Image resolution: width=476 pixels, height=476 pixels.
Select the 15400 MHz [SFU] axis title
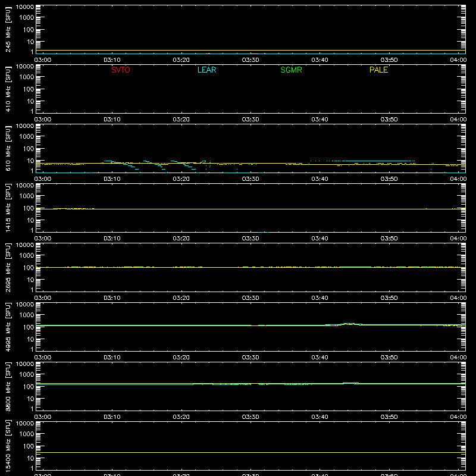point(8,446)
